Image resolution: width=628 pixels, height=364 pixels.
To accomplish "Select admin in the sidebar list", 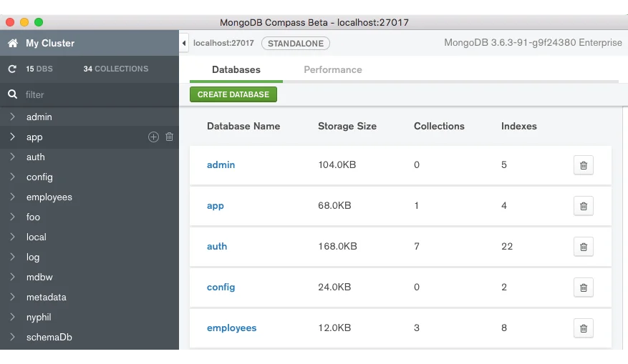I will [39, 117].
